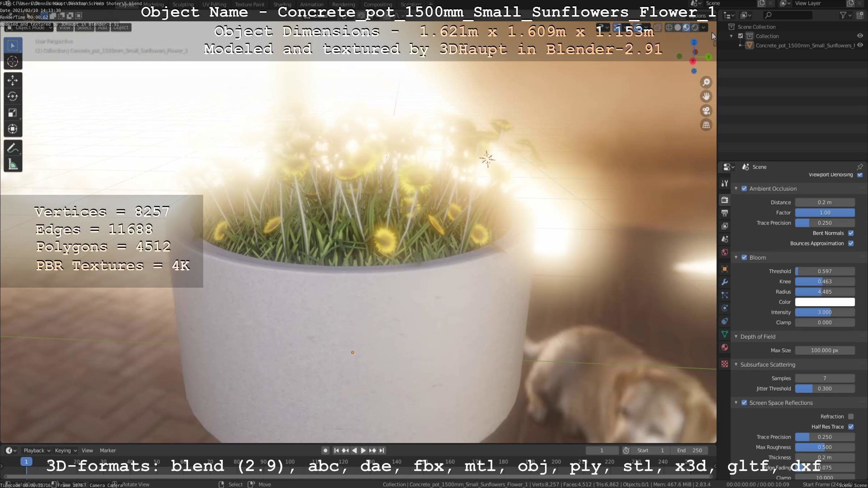Open the Particles properties tab
Image resolution: width=868 pixels, height=488 pixels.
tap(725, 295)
